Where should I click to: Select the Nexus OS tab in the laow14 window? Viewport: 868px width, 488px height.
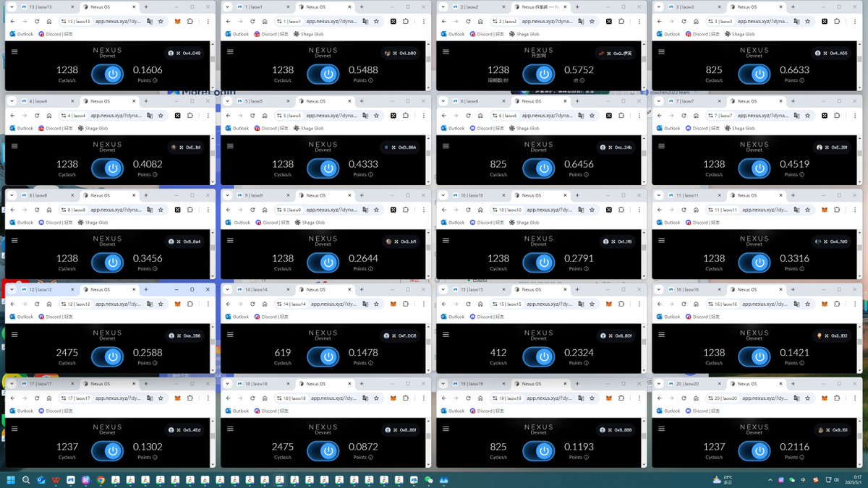(x=315, y=289)
